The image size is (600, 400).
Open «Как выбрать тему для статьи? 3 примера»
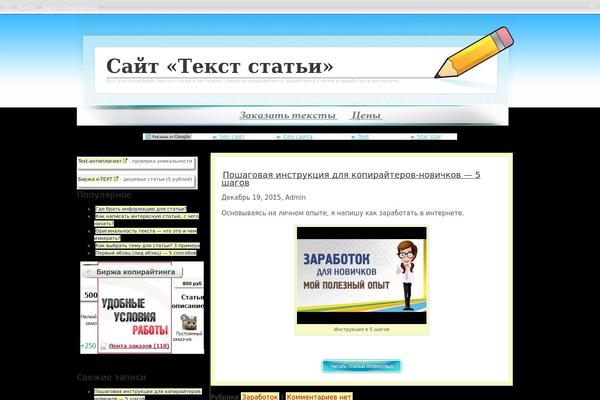(147, 245)
